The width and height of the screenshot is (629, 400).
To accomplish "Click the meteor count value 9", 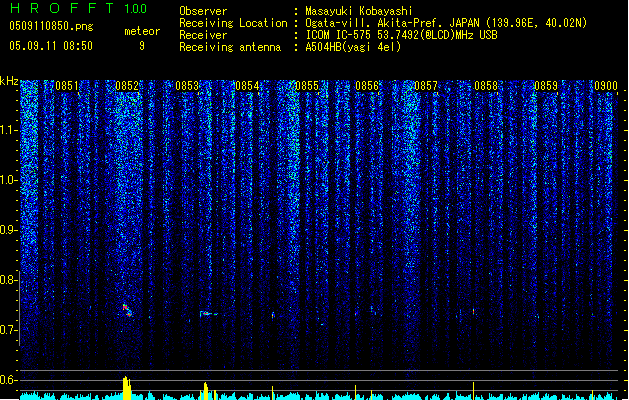I will [142, 46].
